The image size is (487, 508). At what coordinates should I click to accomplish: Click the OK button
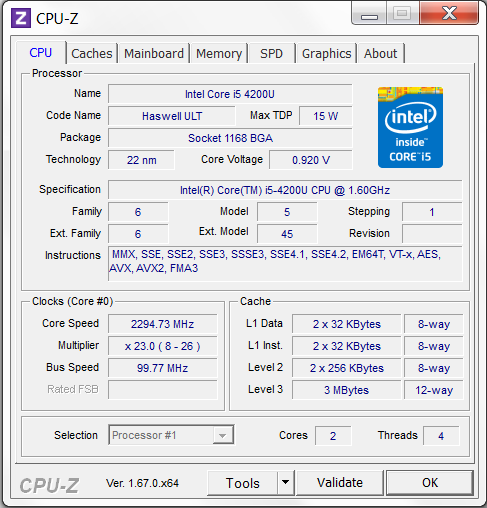(430, 483)
